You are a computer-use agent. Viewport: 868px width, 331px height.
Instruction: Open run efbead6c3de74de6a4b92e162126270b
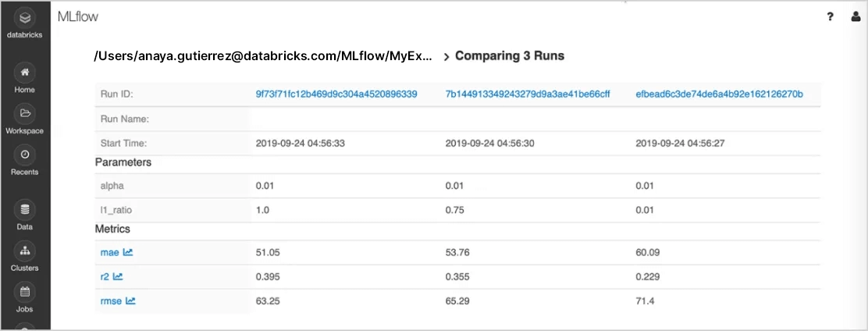pyautogui.click(x=719, y=94)
